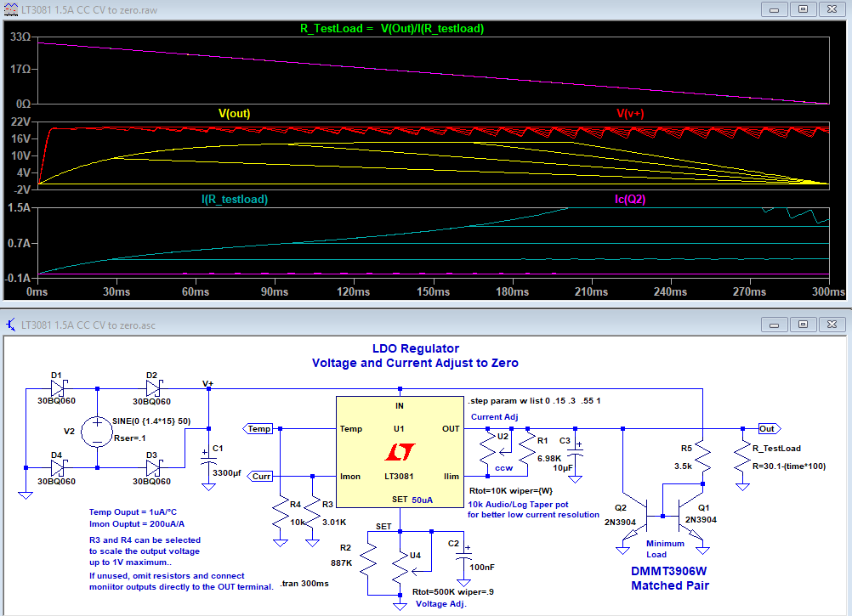Click the 1.5A vertical axis label

(x=19, y=207)
